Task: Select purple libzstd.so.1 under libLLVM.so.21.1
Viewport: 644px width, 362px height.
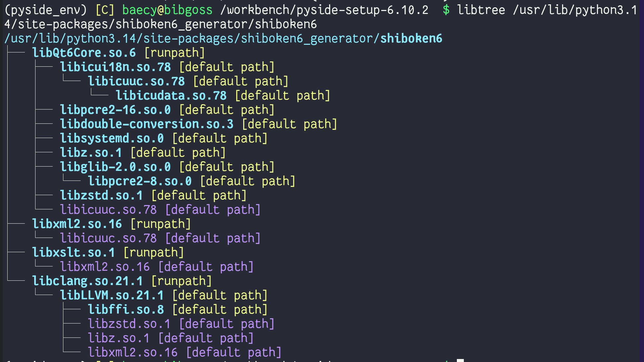Action: [x=129, y=324]
